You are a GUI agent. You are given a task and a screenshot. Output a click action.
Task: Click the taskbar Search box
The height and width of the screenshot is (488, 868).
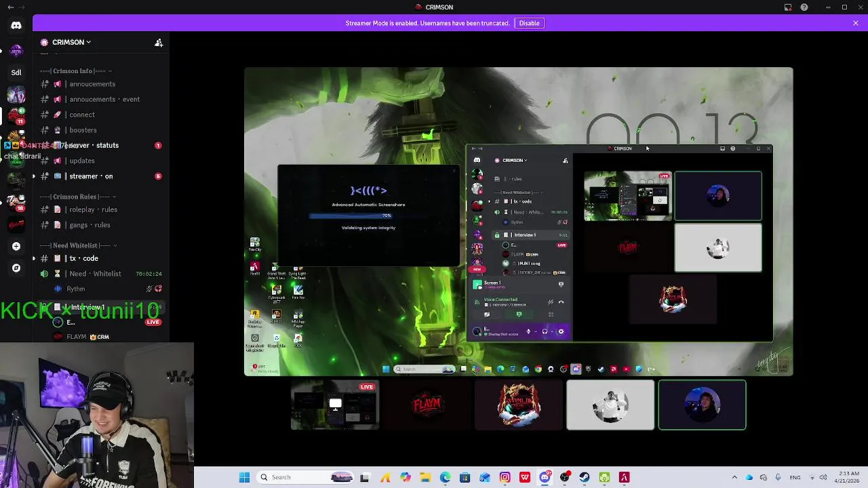coord(305,477)
